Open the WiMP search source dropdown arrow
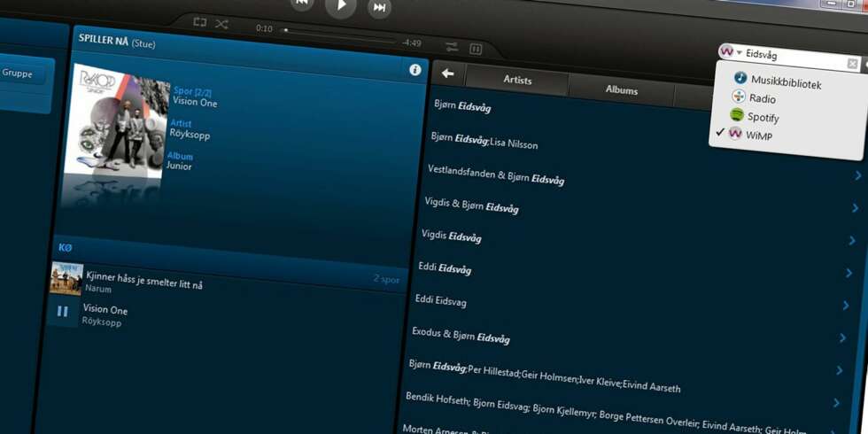Image resolution: width=868 pixels, height=434 pixels. tap(740, 52)
